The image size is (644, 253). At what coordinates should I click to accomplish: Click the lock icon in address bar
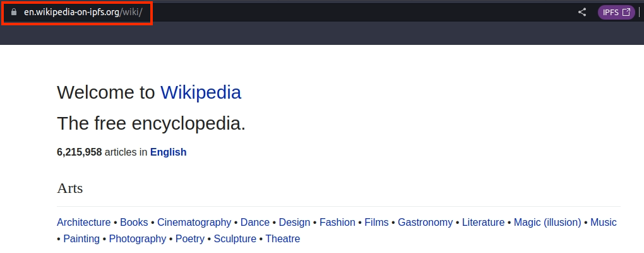pyautogui.click(x=14, y=13)
